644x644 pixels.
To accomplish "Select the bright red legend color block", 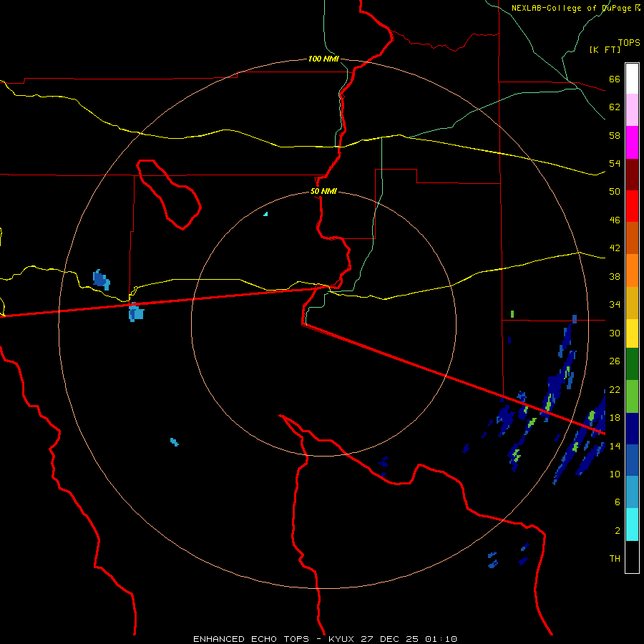I will click(x=632, y=206).
